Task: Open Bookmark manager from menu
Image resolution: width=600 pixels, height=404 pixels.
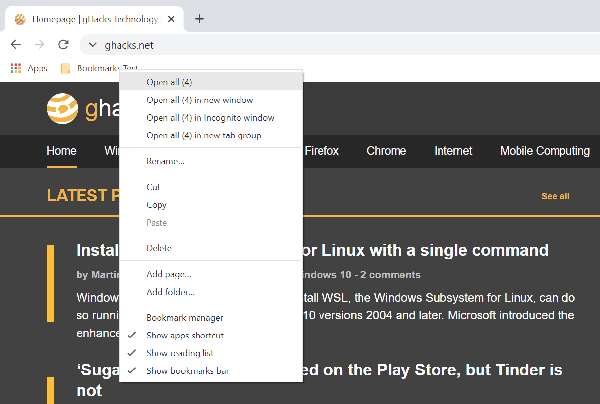Action: [211, 318]
